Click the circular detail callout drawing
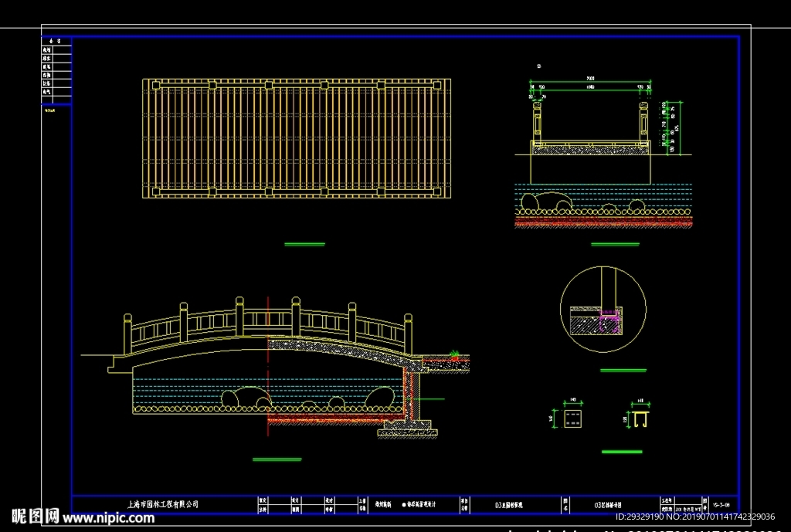Image resolution: width=791 pixels, height=532 pixels. 603,309
